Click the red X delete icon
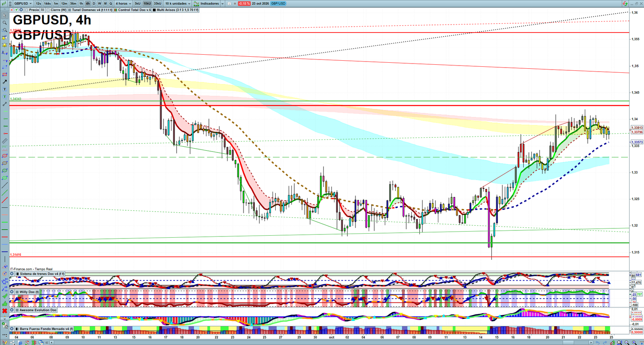 (x=5, y=311)
